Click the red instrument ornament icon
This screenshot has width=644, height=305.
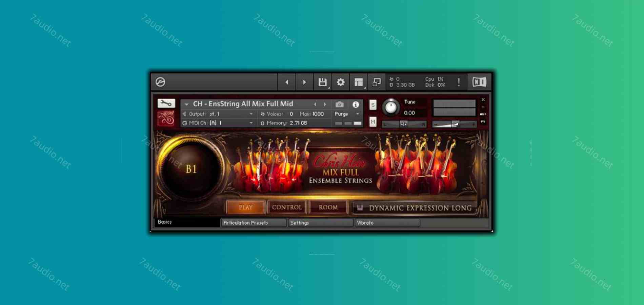coord(166,118)
